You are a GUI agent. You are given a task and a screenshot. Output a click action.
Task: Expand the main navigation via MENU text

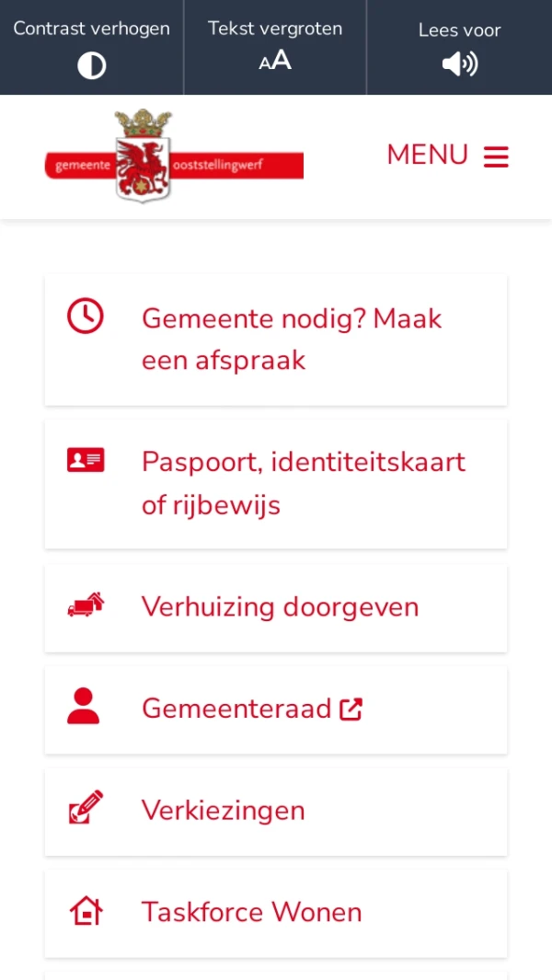tap(427, 156)
